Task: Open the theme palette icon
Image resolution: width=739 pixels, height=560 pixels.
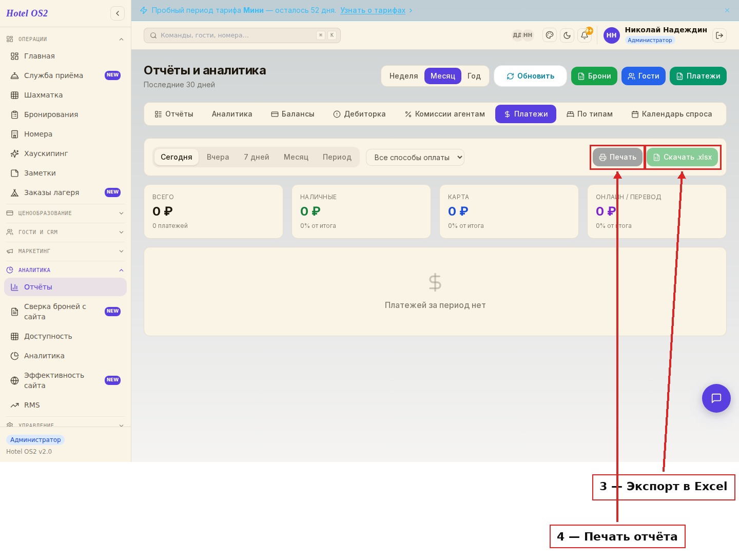Action: [x=550, y=35]
